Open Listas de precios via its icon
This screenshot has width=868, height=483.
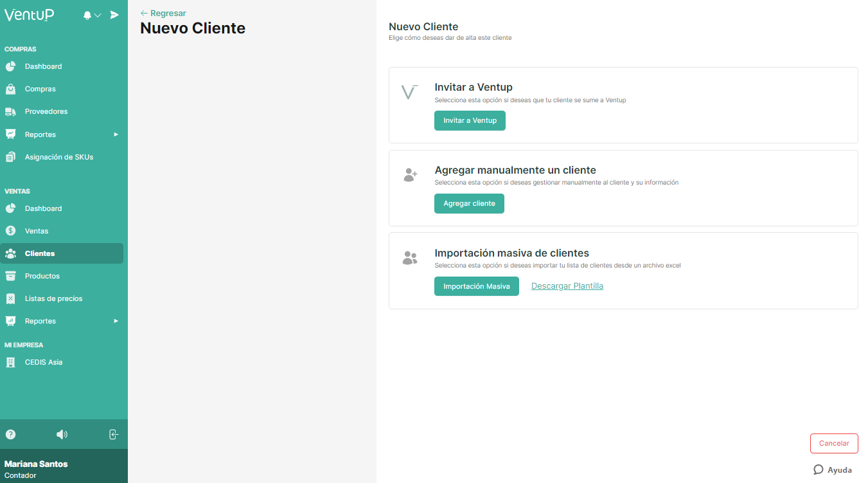coord(11,298)
